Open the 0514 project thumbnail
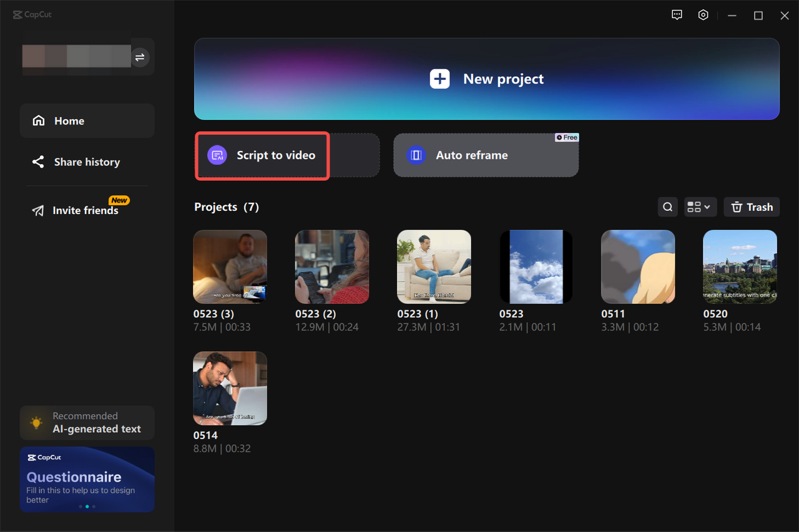The image size is (799, 532). pyautogui.click(x=230, y=388)
